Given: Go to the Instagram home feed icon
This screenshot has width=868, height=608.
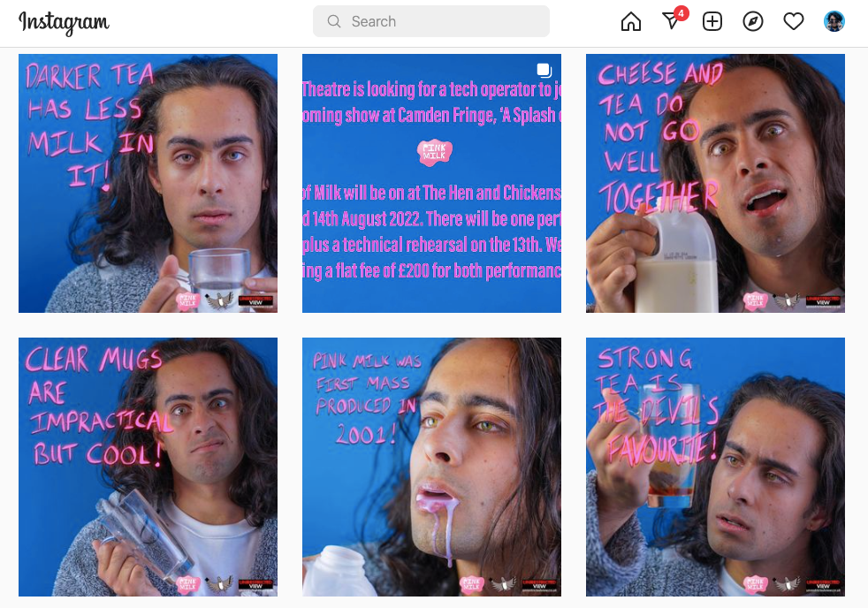Looking at the screenshot, I should pyautogui.click(x=630, y=21).
